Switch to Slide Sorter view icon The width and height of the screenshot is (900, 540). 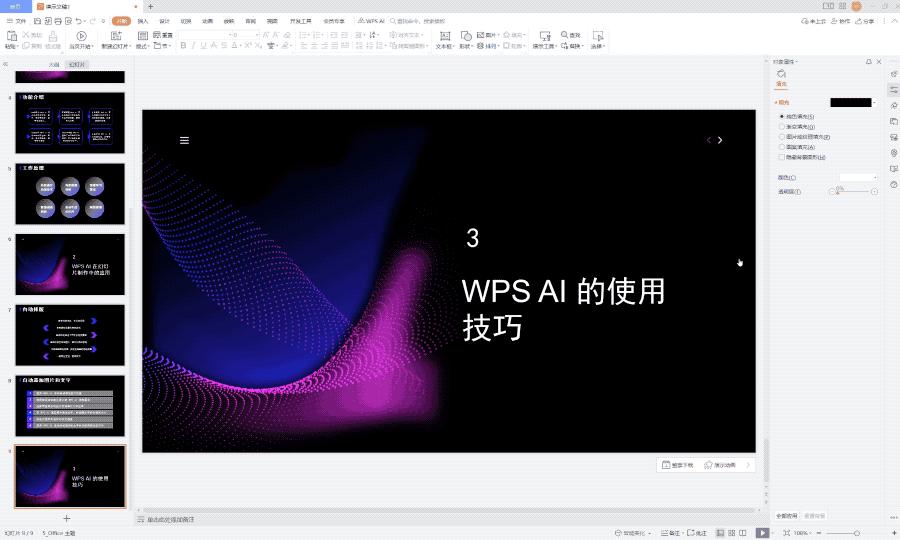coord(732,533)
